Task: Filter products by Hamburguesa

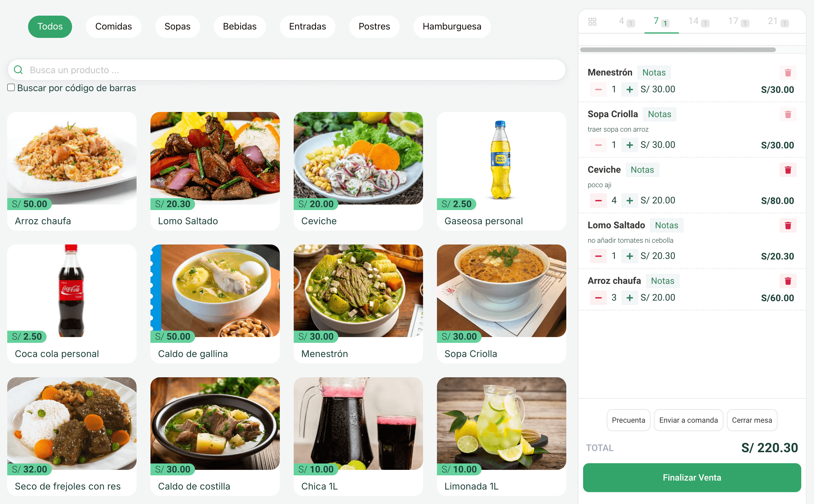Action: pos(452,27)
